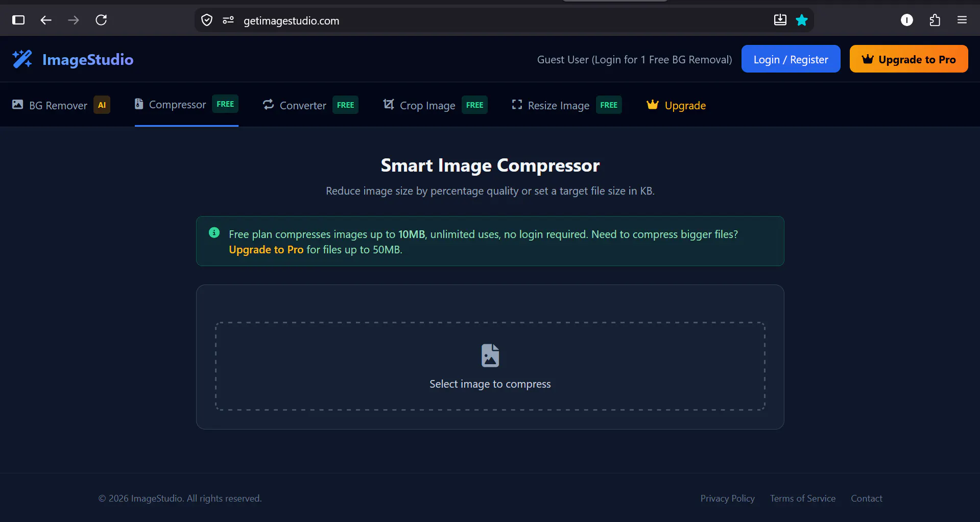The image size is (980, 522).
Task: Click the Smart Image Compressor heading
Action: (x=490, y=165)
